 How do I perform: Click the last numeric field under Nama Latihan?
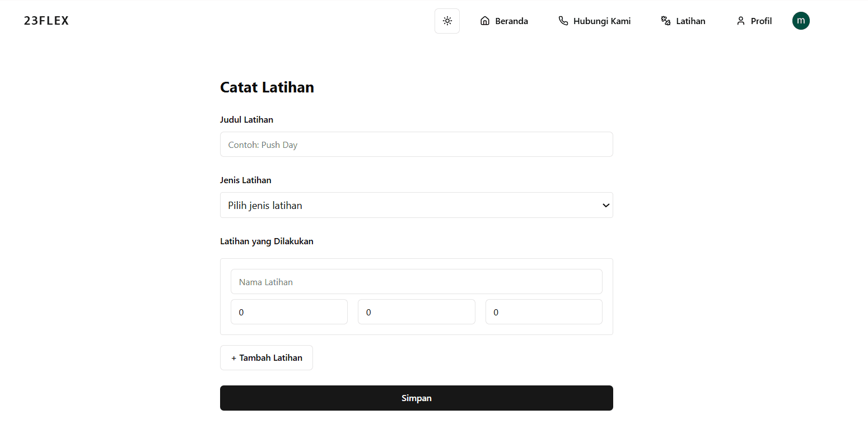(x=543, y=312)
